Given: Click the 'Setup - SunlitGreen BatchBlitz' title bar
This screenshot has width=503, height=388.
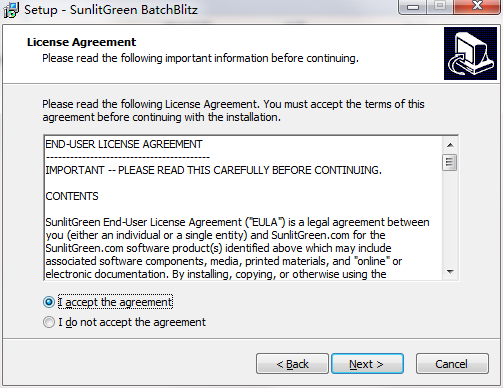Looking at the screenshot, I should click(110, 10).
